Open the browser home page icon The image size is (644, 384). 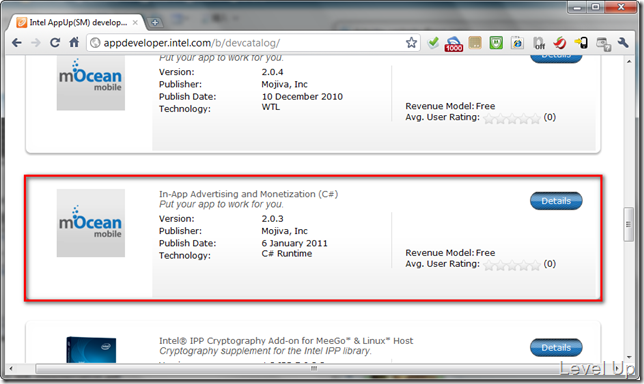(x=74, y=42)
